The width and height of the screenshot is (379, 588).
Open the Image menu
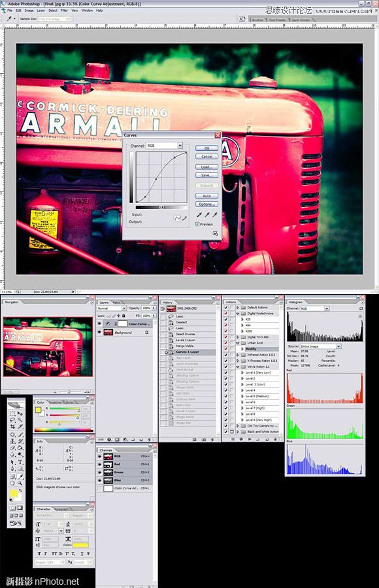click(x=29, y=10)
